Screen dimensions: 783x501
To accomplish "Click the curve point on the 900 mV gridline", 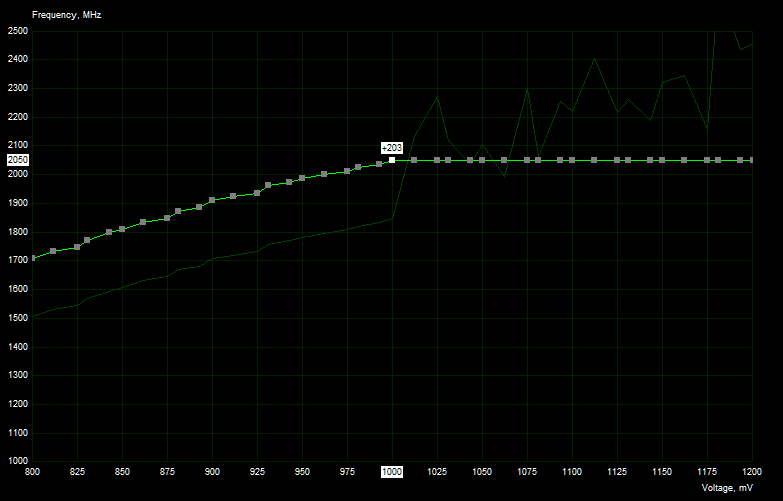I will pos(212,200).
